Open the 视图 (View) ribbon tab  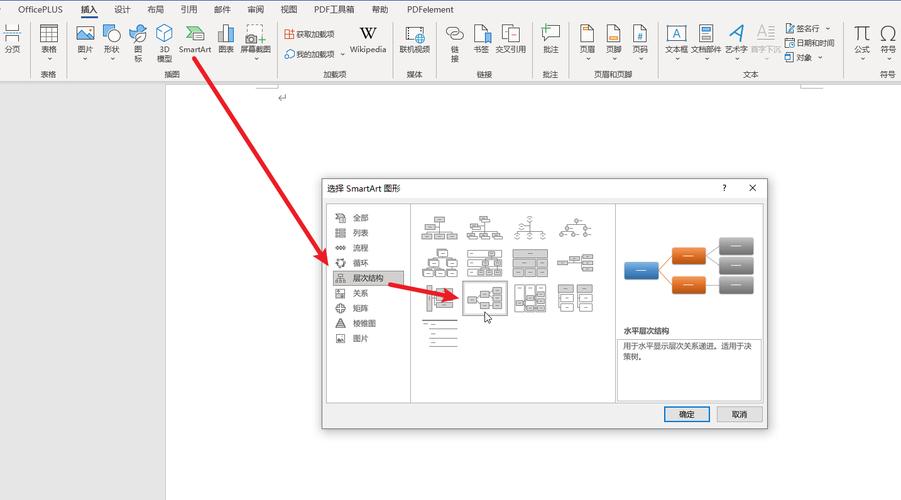point(289,9)
